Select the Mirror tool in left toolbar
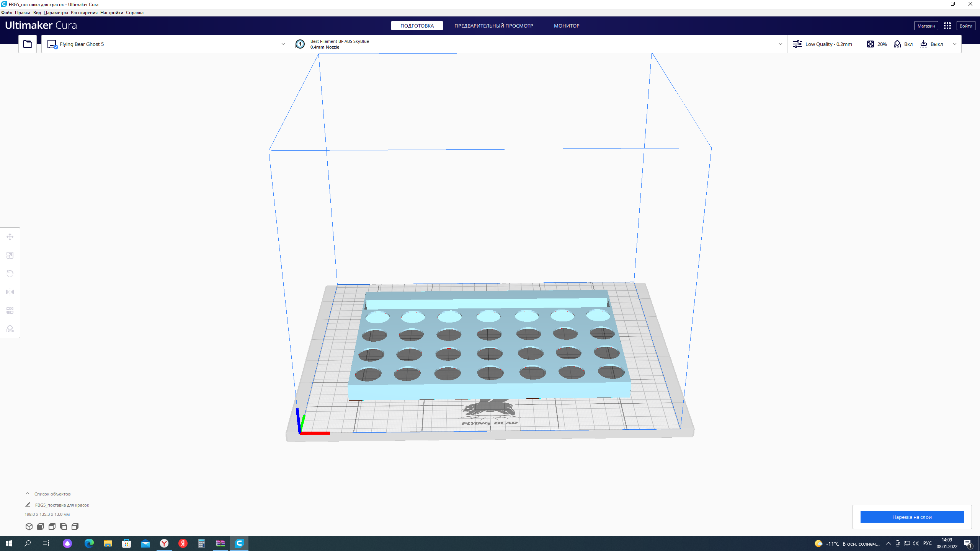Viewport: 980px width, 551px height. (x=10, y=292)
